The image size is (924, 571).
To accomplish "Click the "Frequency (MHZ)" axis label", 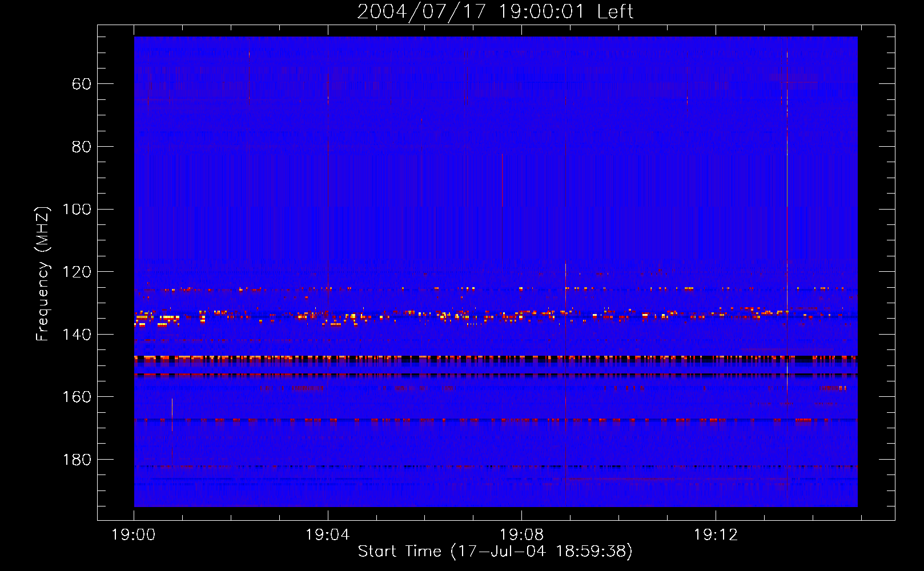I will 43,274.
